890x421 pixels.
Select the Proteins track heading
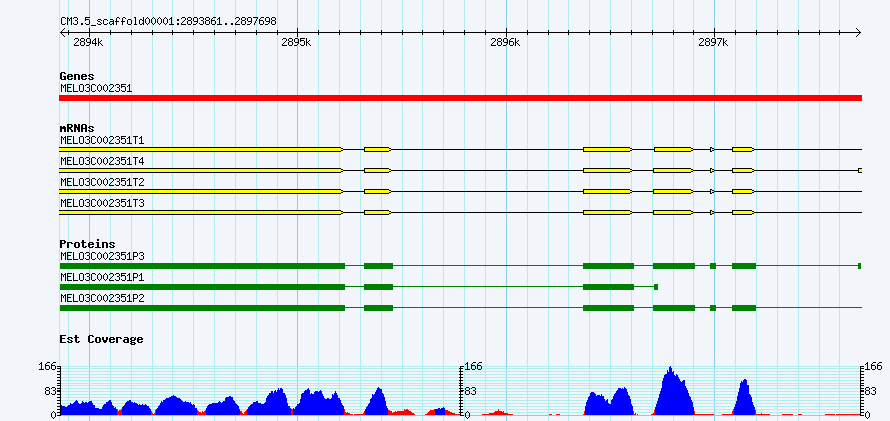coord(87,244)
